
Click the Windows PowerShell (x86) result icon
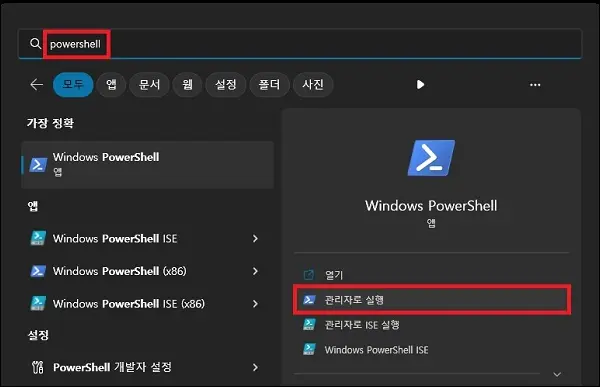click(38, 271)
